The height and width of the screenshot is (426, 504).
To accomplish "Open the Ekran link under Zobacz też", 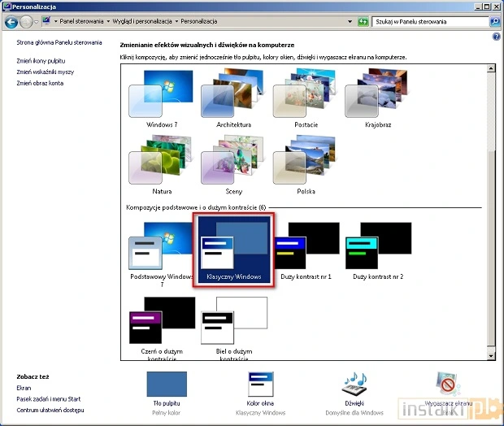I will [24, 388].
